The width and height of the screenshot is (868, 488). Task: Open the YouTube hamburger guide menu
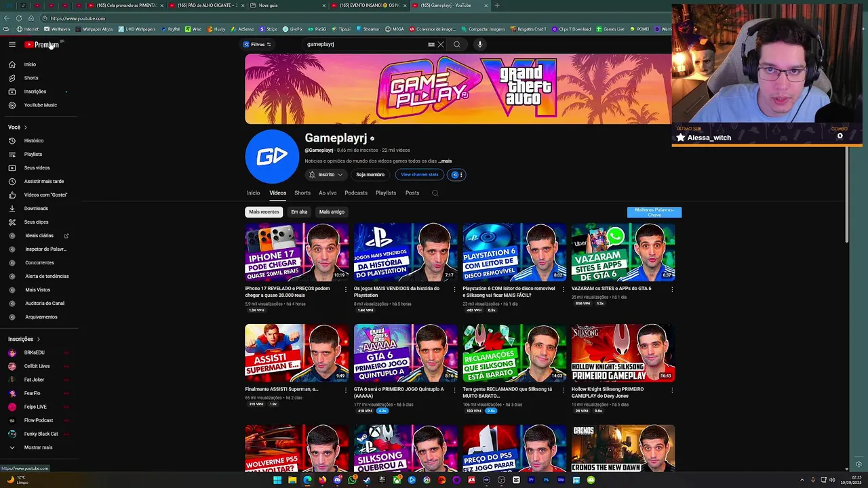[12, 45]
